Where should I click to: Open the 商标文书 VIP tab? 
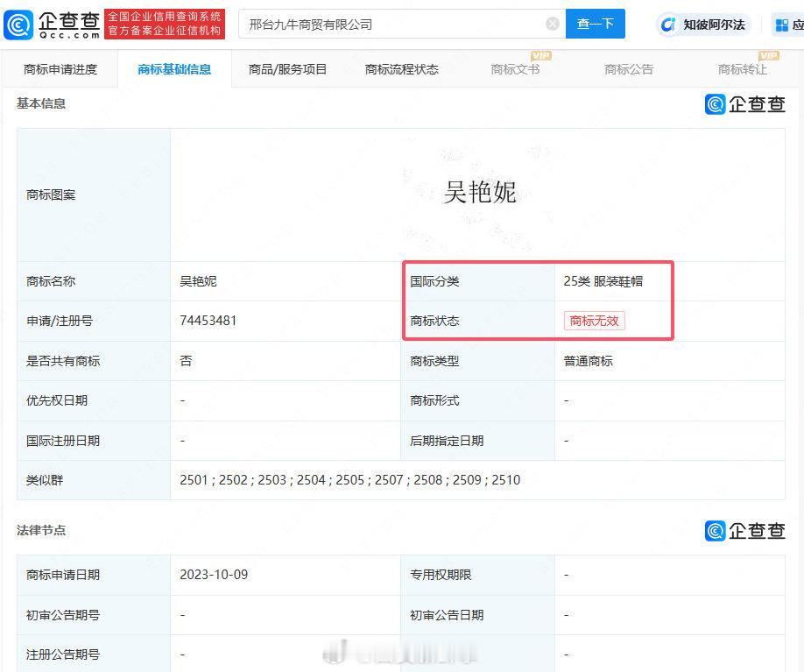[515, 69]
